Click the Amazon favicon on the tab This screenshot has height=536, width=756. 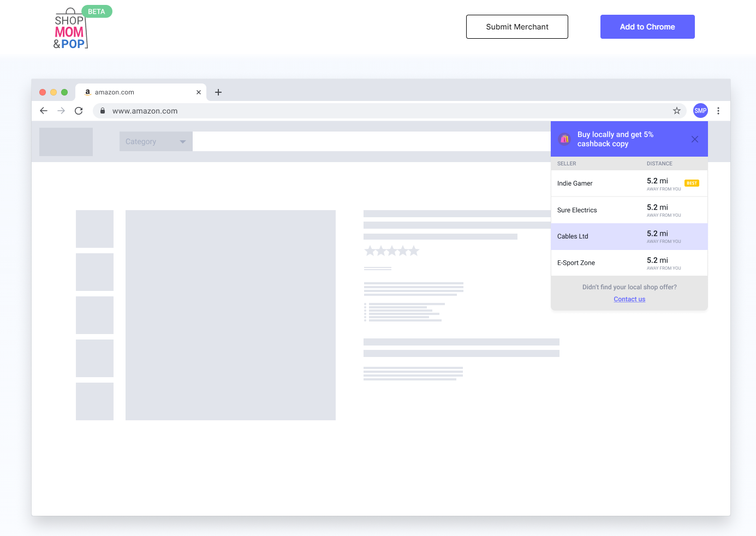88,92
